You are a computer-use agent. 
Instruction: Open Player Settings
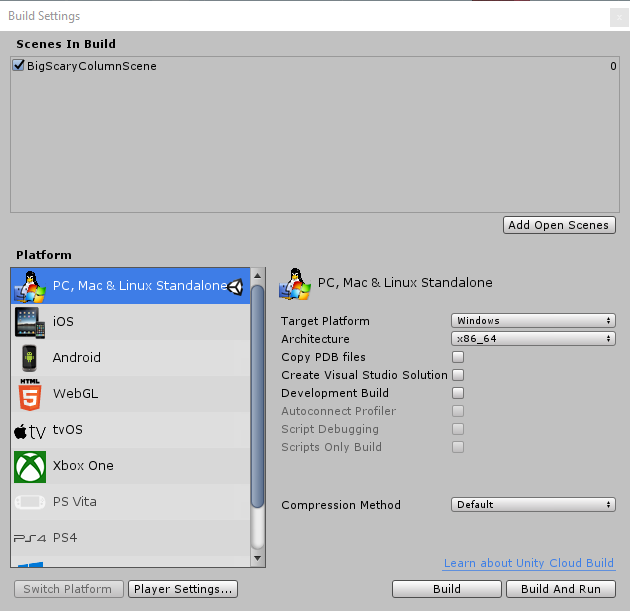coord(183,589)
